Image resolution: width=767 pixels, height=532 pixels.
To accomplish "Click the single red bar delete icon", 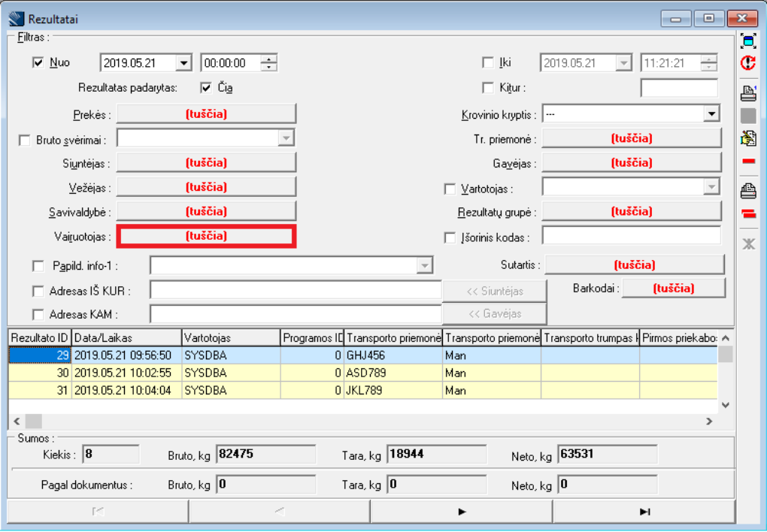I will click(x=748, y=162).
